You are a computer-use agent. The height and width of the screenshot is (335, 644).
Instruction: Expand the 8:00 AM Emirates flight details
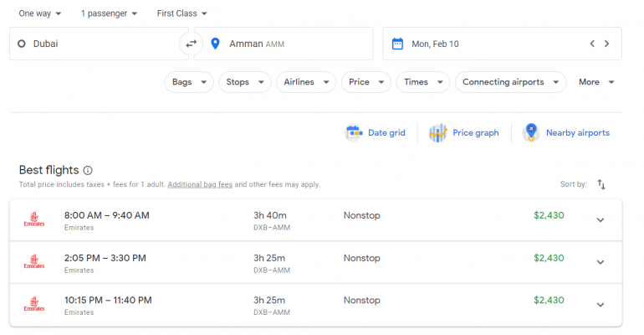600,220
